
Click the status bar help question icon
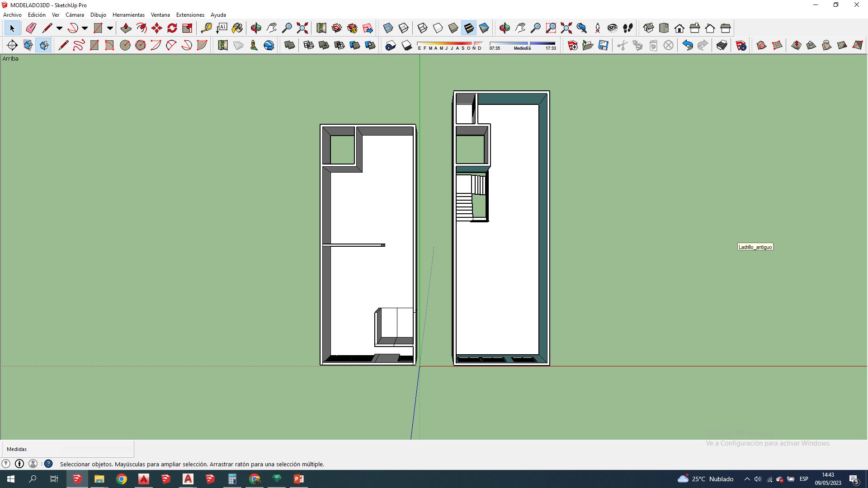pos(48,464)
